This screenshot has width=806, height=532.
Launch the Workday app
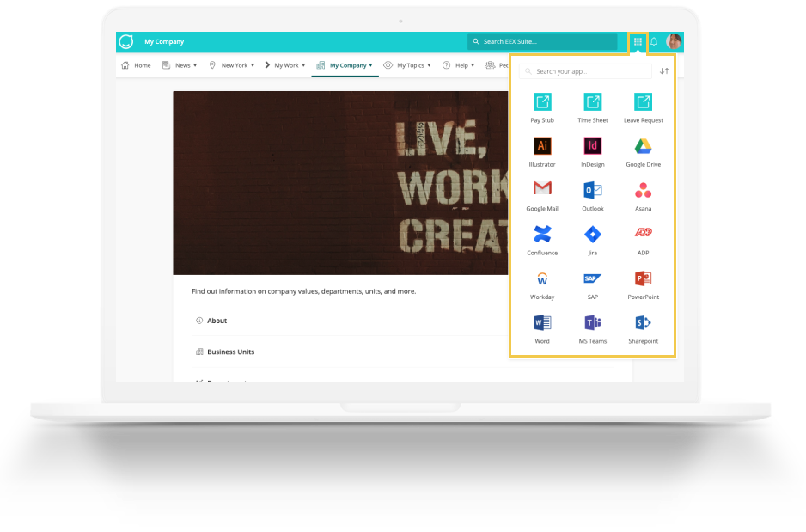(542, 278)
